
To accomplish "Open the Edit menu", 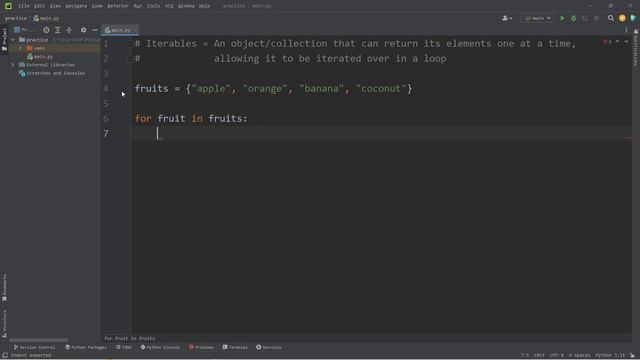I will tap(39, 6).
